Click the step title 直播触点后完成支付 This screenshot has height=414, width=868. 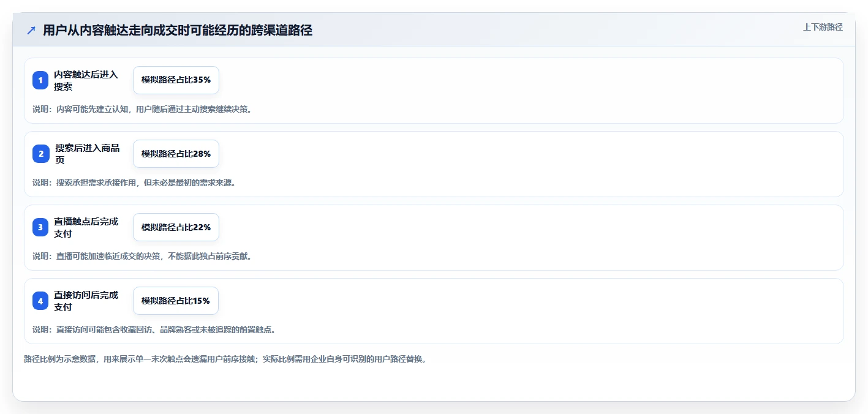click(86, 227)
